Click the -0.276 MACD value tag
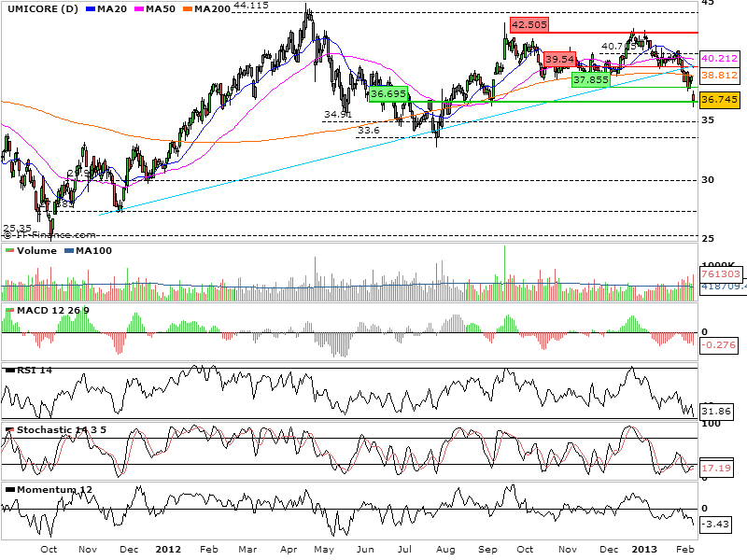This screenshot has width=747, height=560. click(x=718, y=344)
